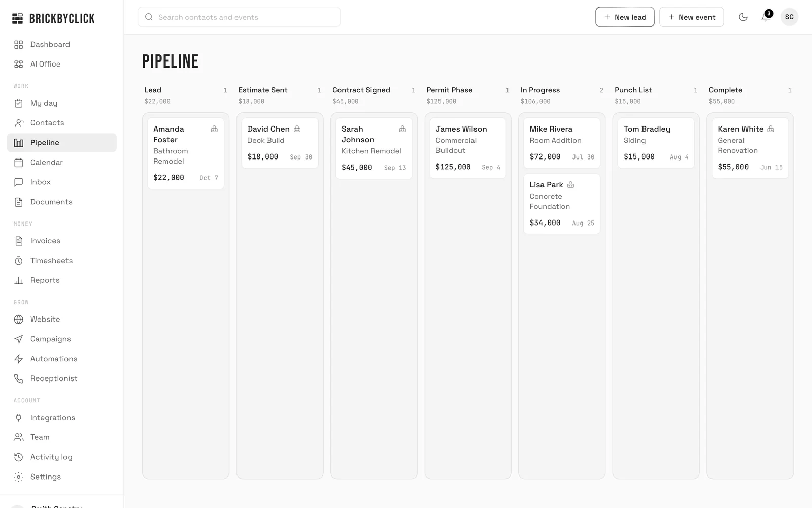
Task: Open the SC user avatar menu
Action: (x=789, y=17)
